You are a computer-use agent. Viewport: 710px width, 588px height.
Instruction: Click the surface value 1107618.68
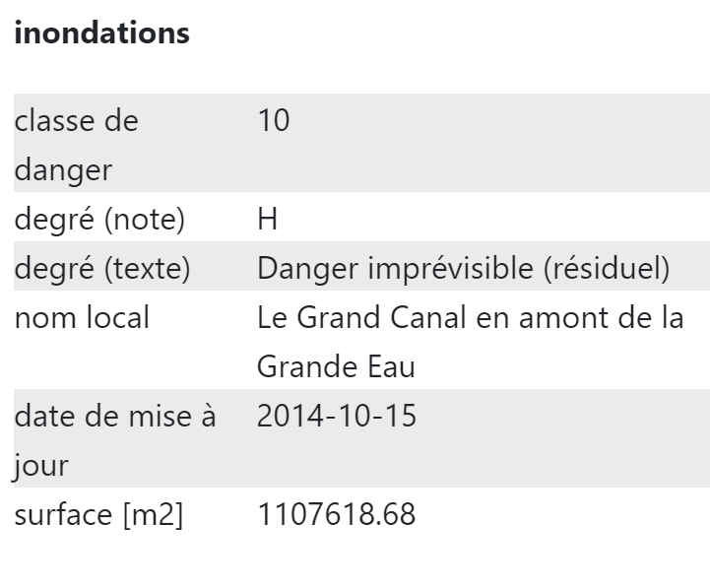tap(337, 514)
